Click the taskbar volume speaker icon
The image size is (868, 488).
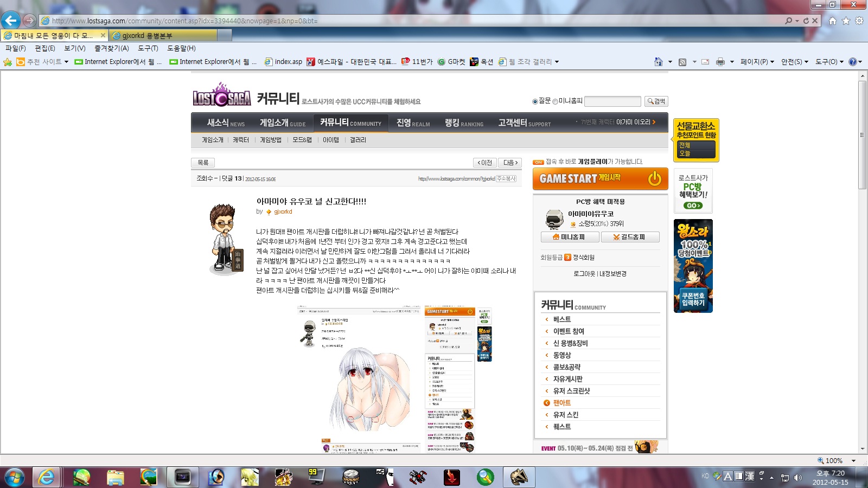[x=797, y=477]
